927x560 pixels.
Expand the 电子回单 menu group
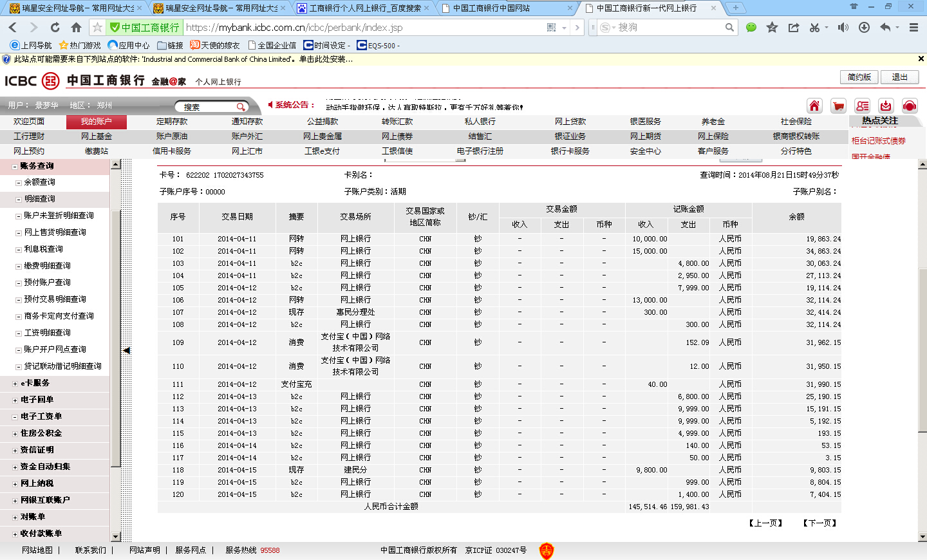tap(15, 400)
